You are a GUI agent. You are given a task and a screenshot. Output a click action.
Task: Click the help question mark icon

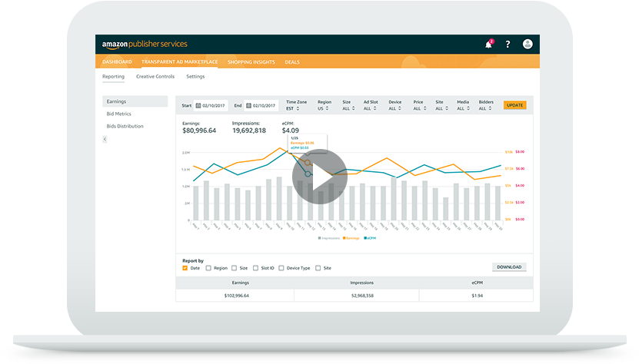pyautogui.click(x=508, y=45)
